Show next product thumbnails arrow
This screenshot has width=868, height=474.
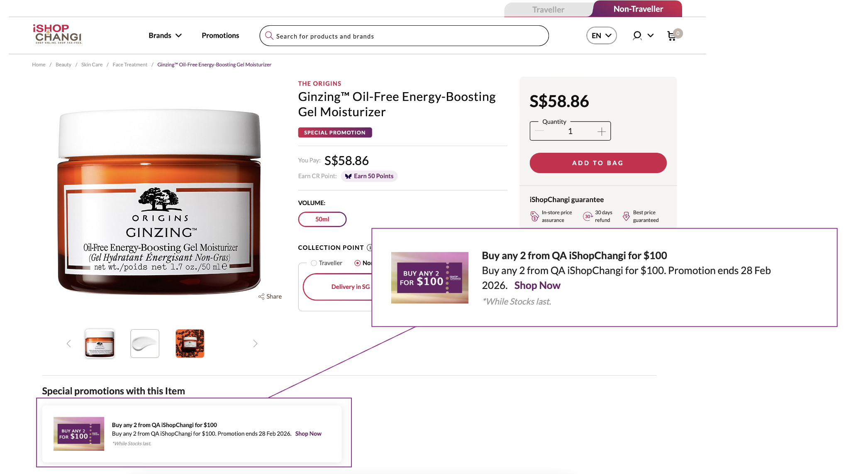[255, 344]
